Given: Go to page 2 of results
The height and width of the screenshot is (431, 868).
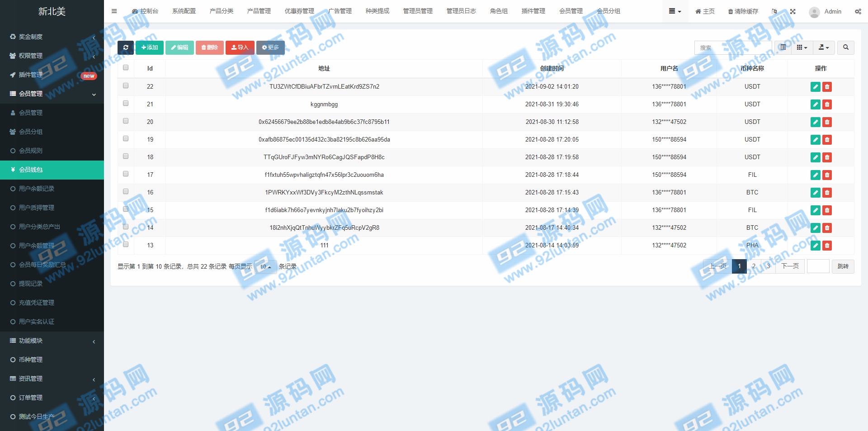Looking at the screenshot, I should pos(754,266).
